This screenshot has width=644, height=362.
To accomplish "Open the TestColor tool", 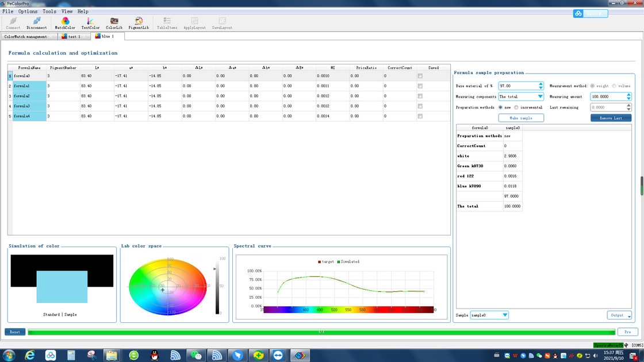I will tap(90, 23).
